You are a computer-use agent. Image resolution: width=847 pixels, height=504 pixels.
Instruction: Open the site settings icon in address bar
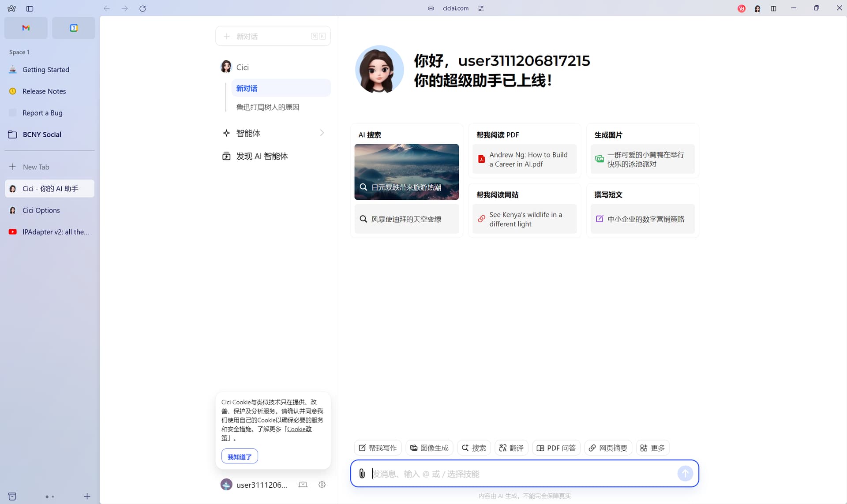tap(481, 8)
